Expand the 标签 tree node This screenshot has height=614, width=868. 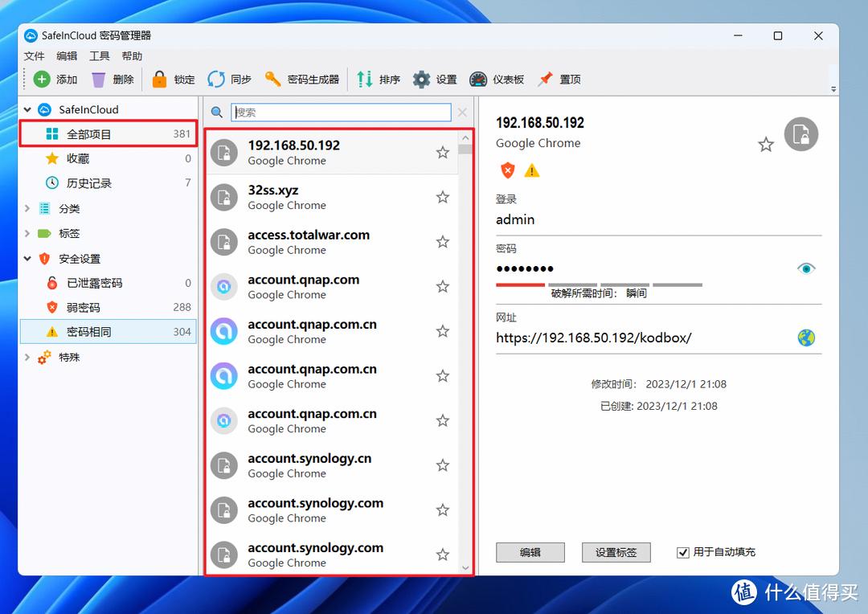pyautogui.click(x=27, y=234)
